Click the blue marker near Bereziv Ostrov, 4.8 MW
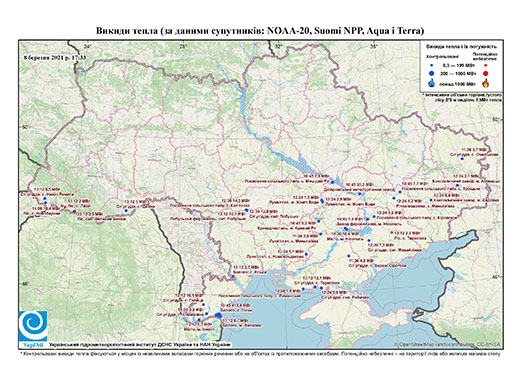The height and width of the screenshot is (368, 520). (349, 256)
